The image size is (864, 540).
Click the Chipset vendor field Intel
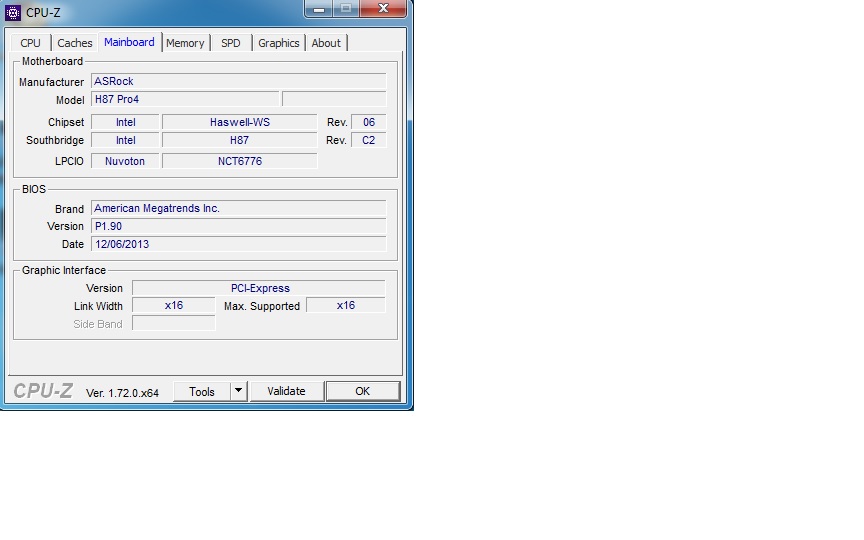126,122
